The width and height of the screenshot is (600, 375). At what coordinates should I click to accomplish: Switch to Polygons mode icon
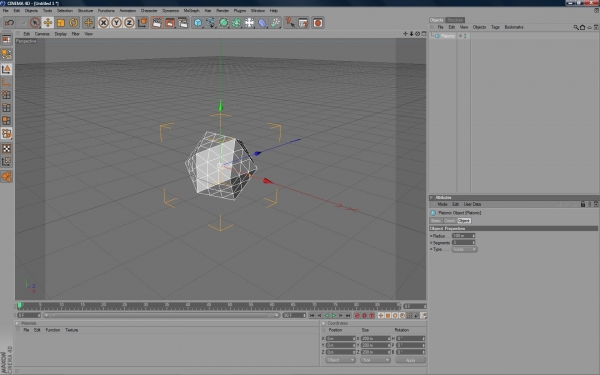pyautogui.click(x=7, y=121)
